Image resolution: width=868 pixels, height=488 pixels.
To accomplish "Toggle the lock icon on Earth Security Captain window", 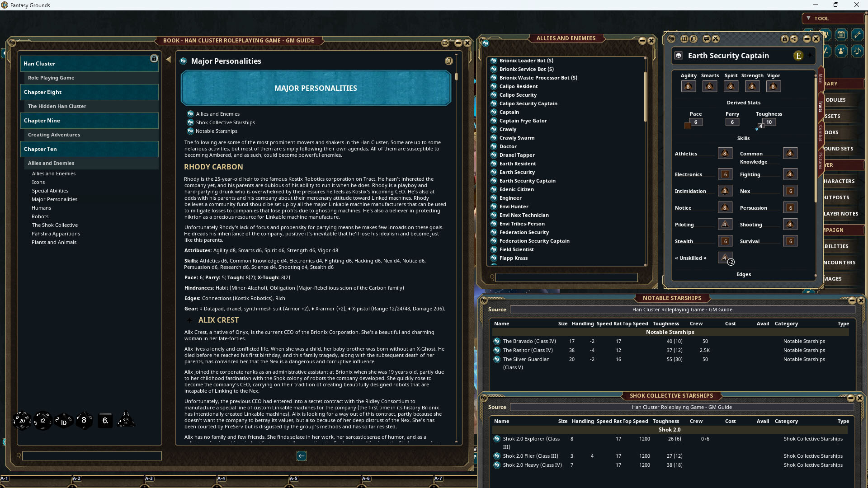I will coord(785,39).
